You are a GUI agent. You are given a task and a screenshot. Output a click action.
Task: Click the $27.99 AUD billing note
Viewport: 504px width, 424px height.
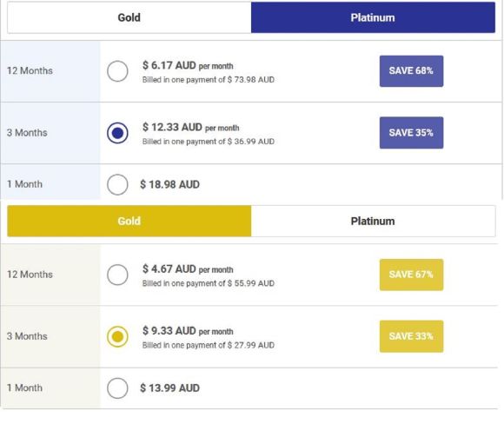point(209,345)
